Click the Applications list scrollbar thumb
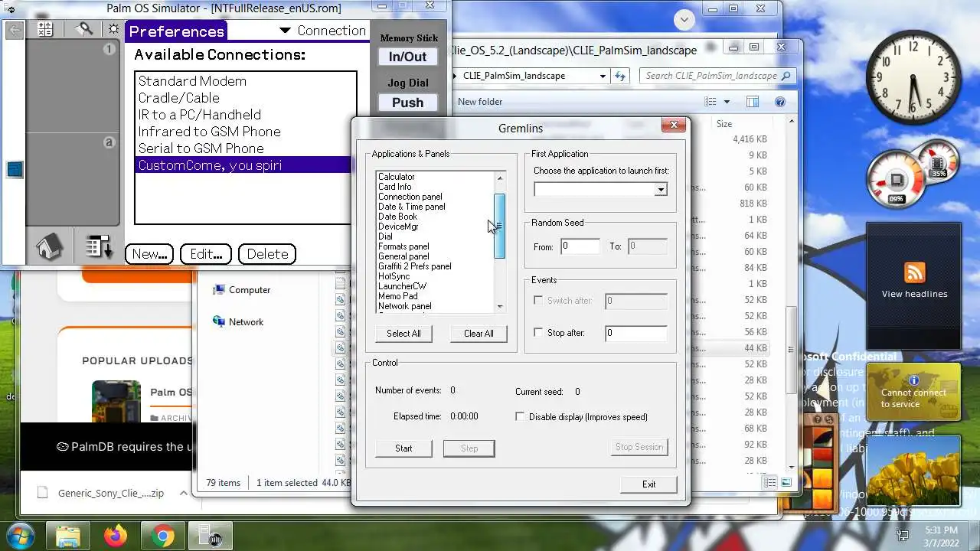The width and height of the screenshot is (980, 551). click(500, 226)
